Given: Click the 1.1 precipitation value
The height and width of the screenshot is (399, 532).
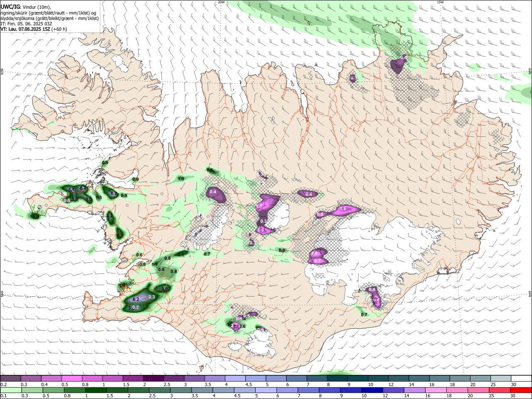Looking at the screenshot, I should (x=155, y=264).
